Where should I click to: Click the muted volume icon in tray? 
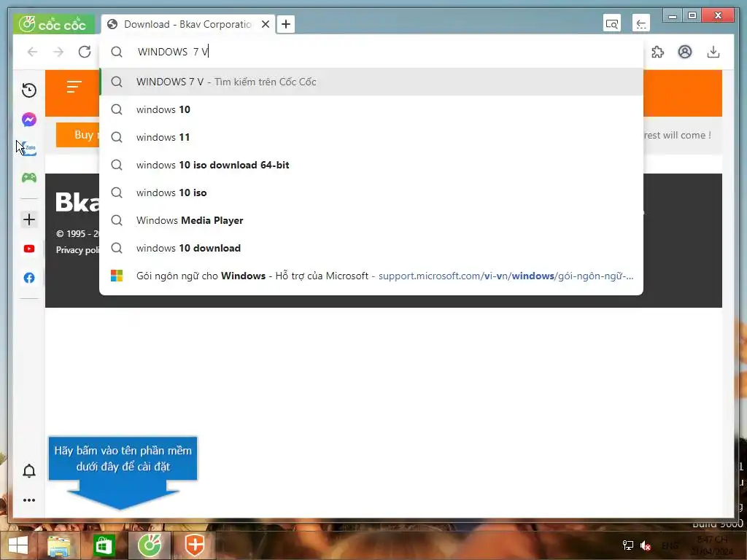(x=646, y=545)
